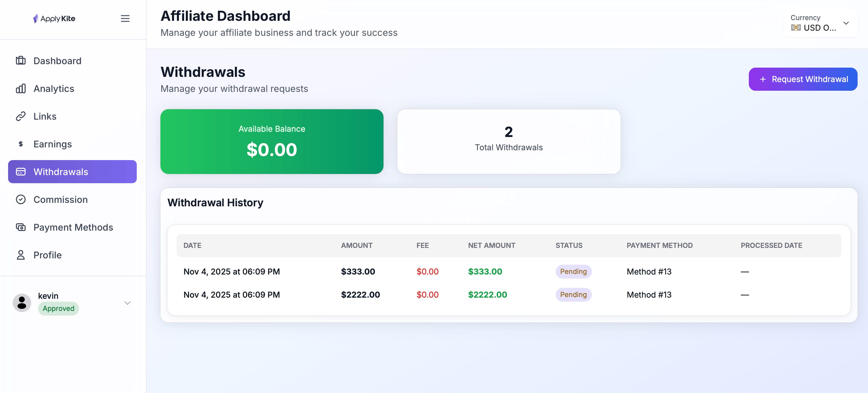Viewport: 868px width, 393px height.
Task: Click the plus icon on Request Withdrawal
Action: [x=763, y=79]
